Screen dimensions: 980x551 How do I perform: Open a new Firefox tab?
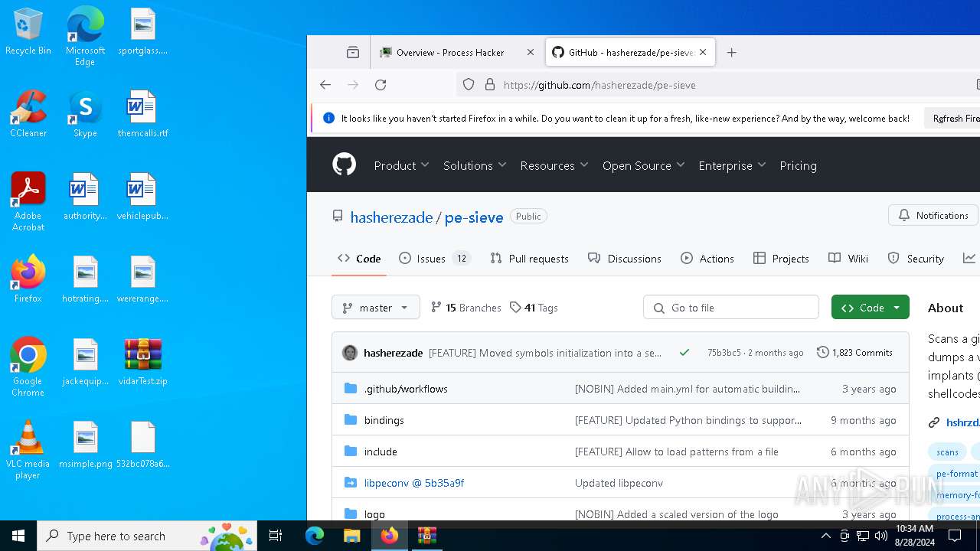731,53
